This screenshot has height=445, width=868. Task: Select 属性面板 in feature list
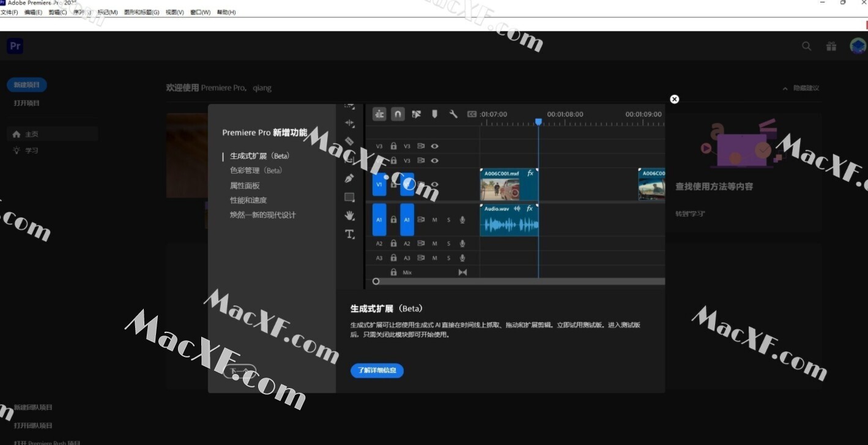(x=245, y=185)
